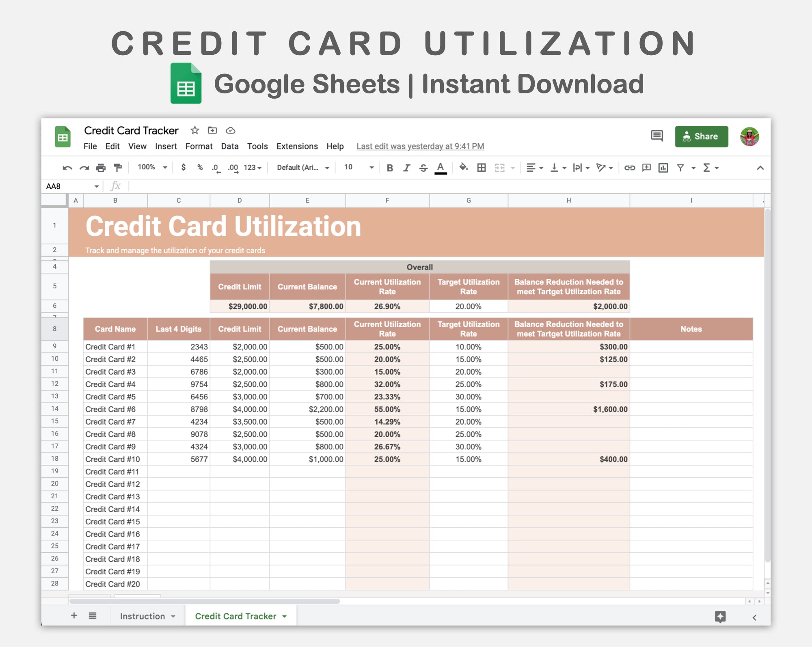This screenshot has width=812, height=647.
Task: Toggle strikethrough formatting
Action: pyautogui.click(x=423, y=167)
